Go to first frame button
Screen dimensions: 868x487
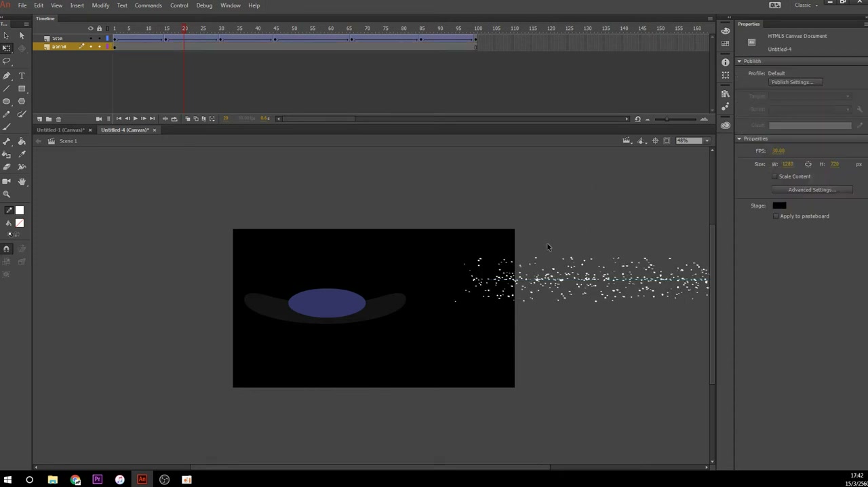pyautogui.click(x=119, y=119)
